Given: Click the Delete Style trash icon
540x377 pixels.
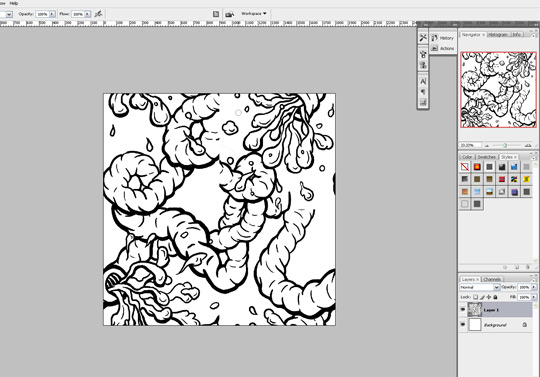Looking at the screenshot, I should coord(528,267).
